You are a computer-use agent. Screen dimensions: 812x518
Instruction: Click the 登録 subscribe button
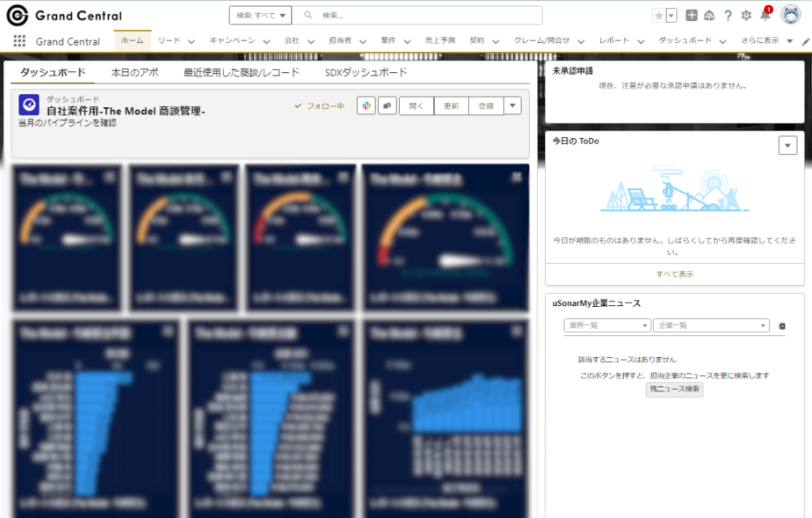coord(486,106)
